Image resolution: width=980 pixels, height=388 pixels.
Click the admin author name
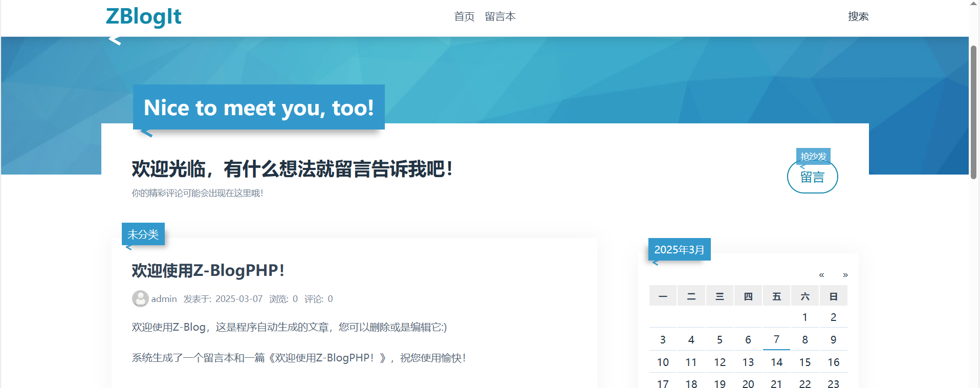pos(164,299)
